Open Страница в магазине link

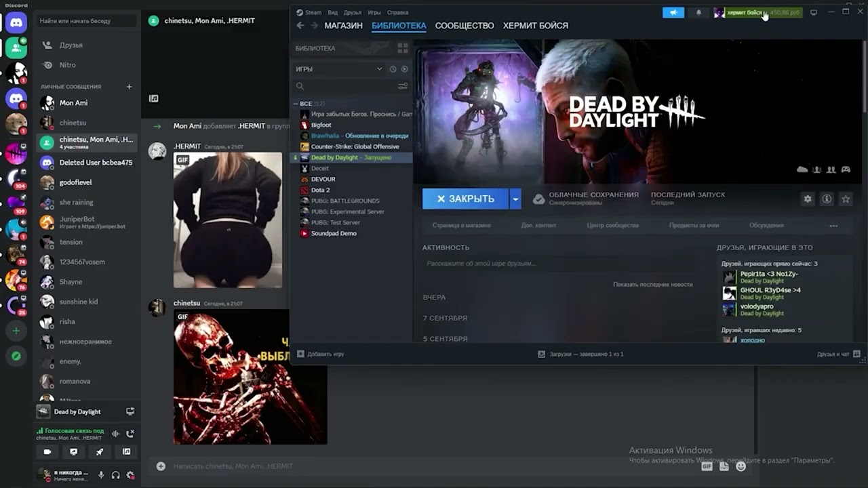pyautogui.click(x=462, y=226)
